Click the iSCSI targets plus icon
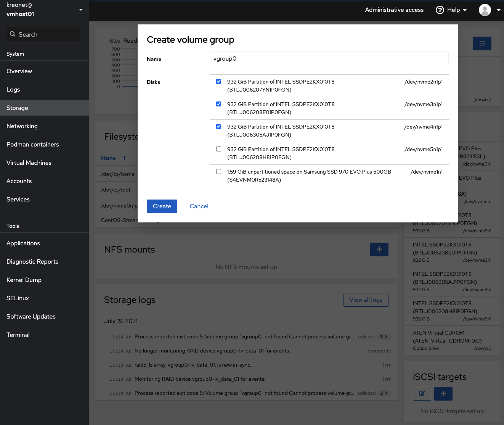The image size is (504, 425). click(443, 393)
